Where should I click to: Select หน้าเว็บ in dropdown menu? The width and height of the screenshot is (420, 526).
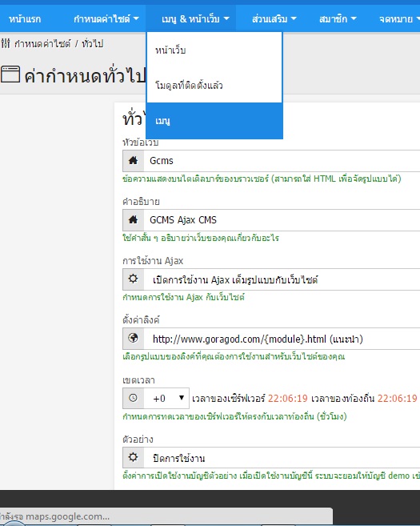click(x=214, y=50)
